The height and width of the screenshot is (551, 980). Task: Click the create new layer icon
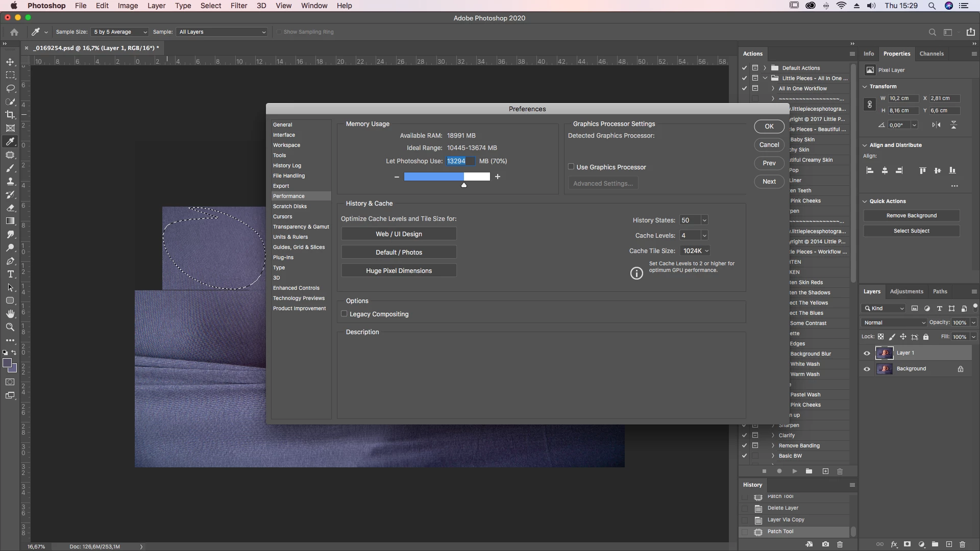tap(949, 544)
